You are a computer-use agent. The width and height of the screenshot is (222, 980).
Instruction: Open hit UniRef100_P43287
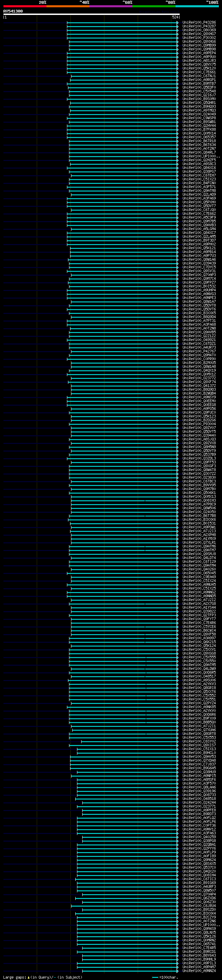[x=199, y=26]
